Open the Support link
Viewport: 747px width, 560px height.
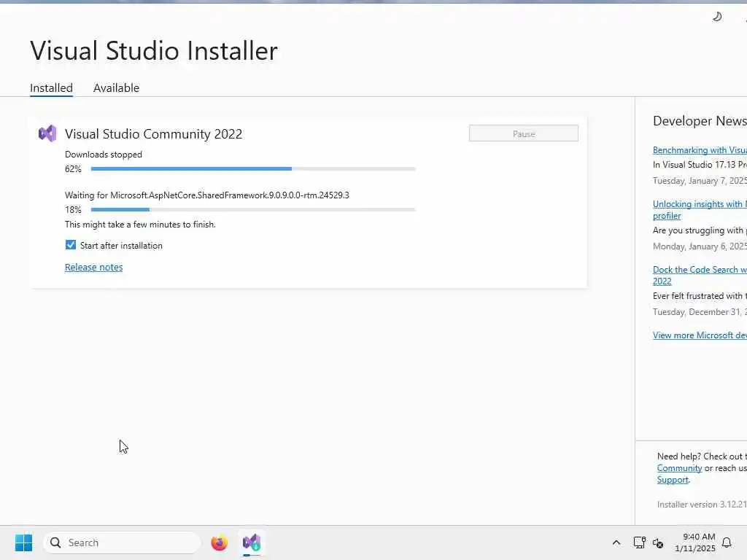coord(673,480)
